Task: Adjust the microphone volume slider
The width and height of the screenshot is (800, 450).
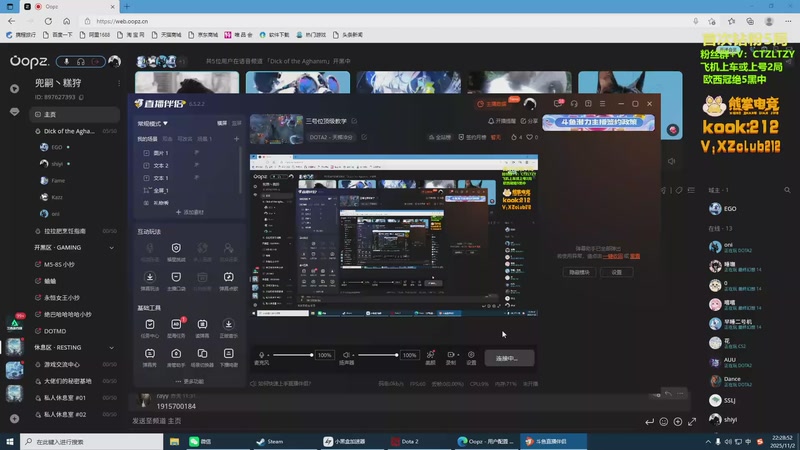Action: (x=292, y=355)
